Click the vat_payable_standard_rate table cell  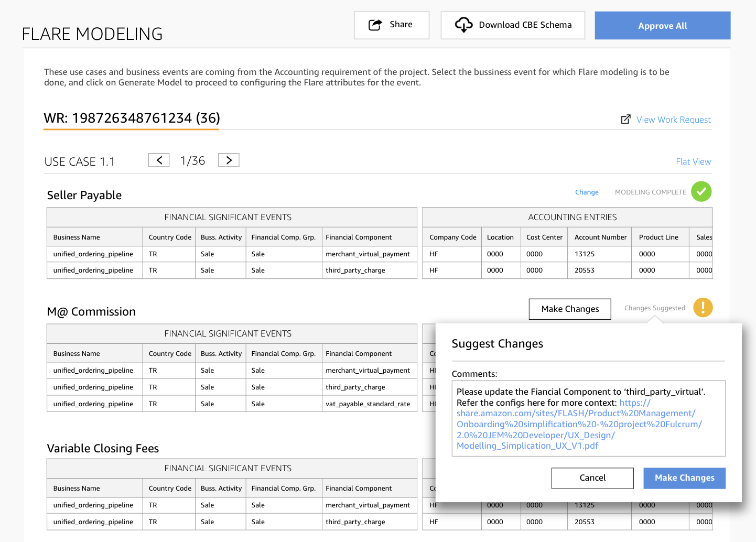coord(369,404)
